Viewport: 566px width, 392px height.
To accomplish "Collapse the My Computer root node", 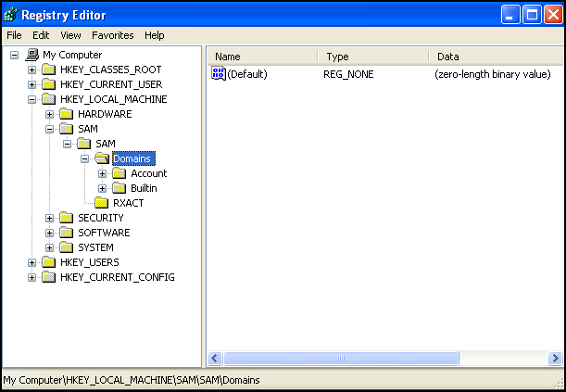I will click(x=15, y=56).
